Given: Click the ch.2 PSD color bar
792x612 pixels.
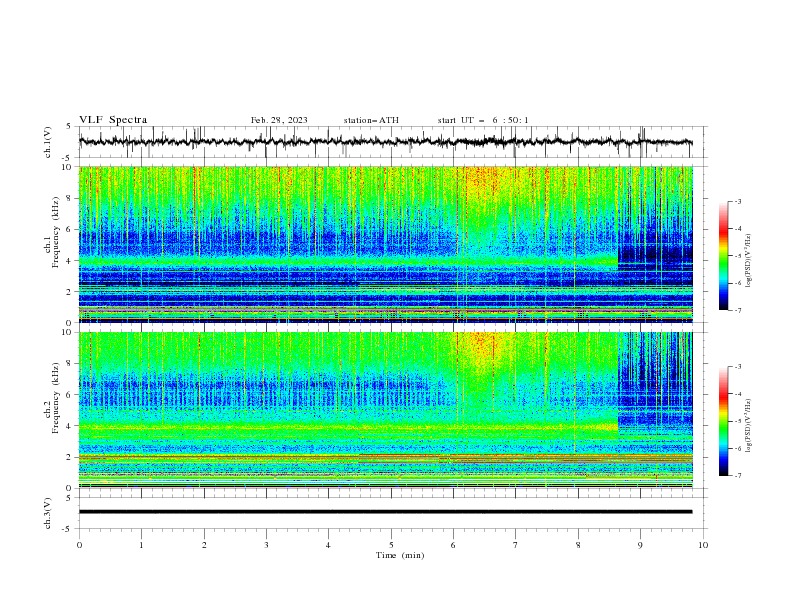Looking at the screenshot, I should (x=724, y=421).
